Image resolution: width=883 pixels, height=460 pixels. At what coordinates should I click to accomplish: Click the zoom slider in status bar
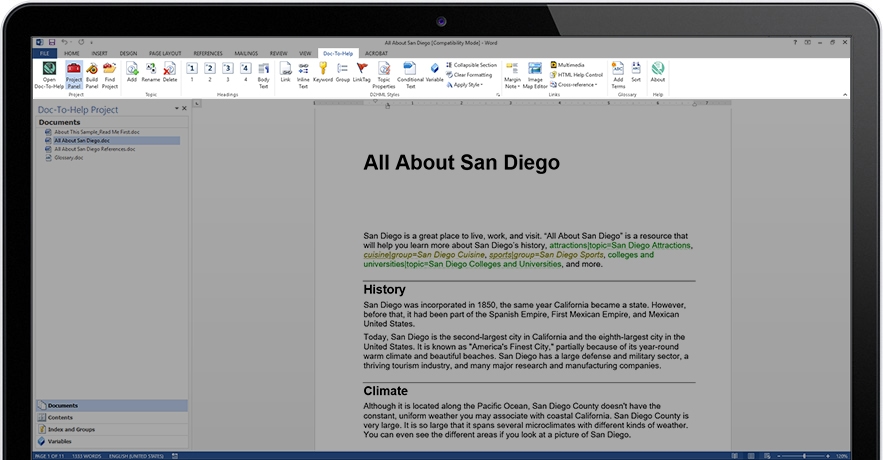pos(804,456)
